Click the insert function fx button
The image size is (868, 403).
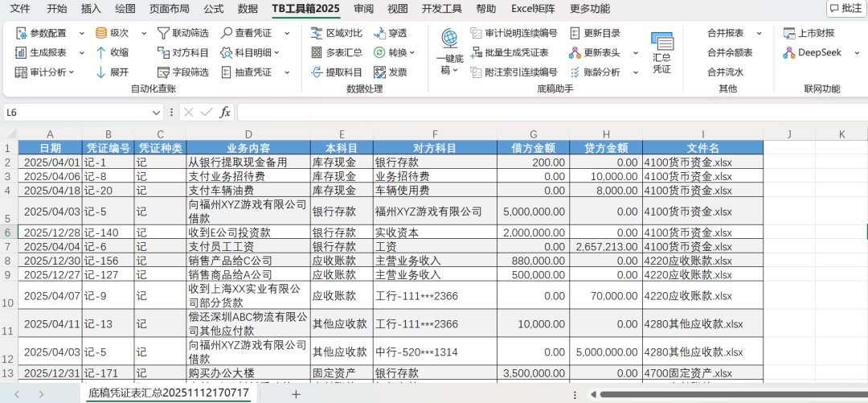[x=225, y=113]
